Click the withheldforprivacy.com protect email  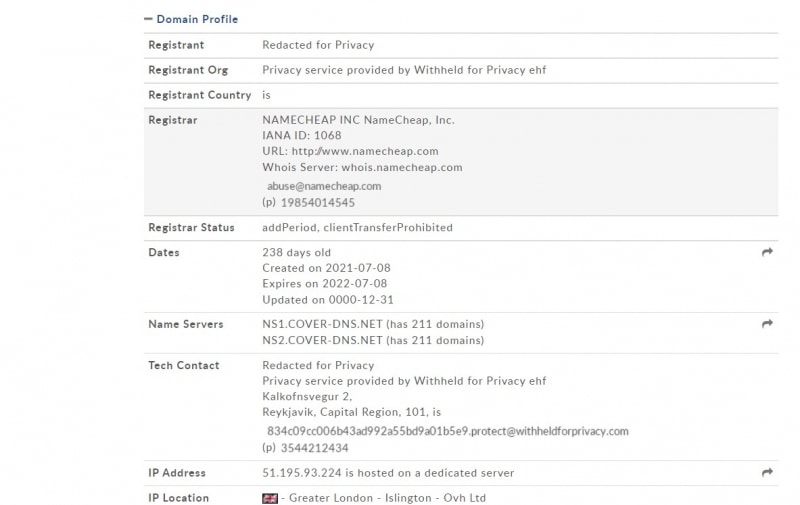click(447, 431)
